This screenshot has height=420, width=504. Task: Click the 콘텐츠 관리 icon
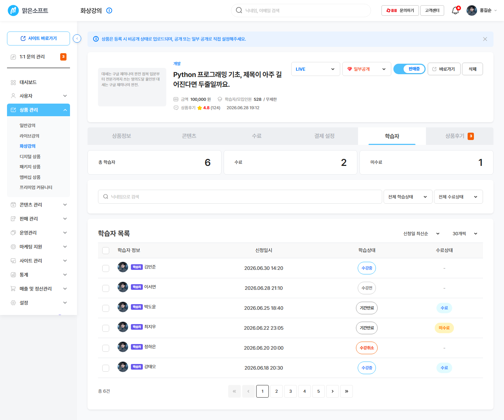pos(13,205)
